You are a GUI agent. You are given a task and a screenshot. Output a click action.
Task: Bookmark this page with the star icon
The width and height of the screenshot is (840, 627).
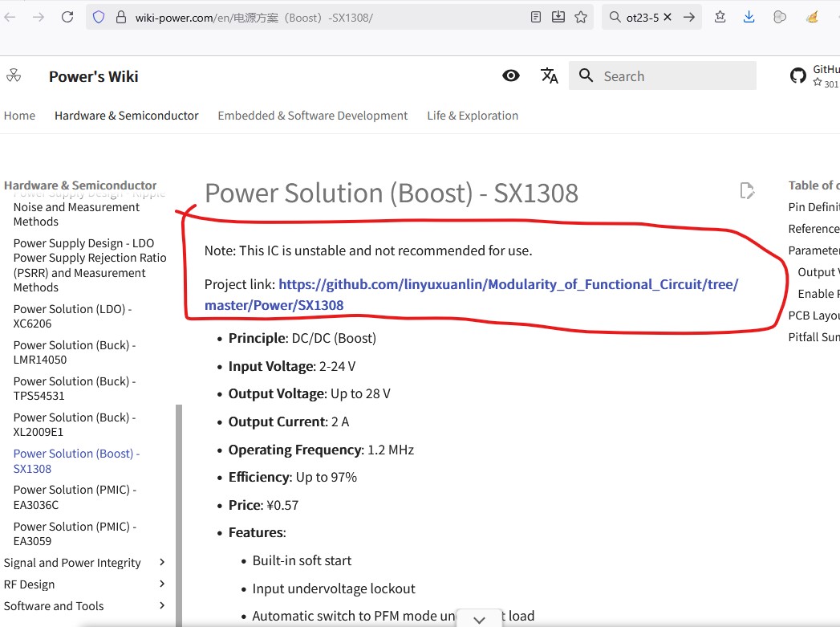581,17
